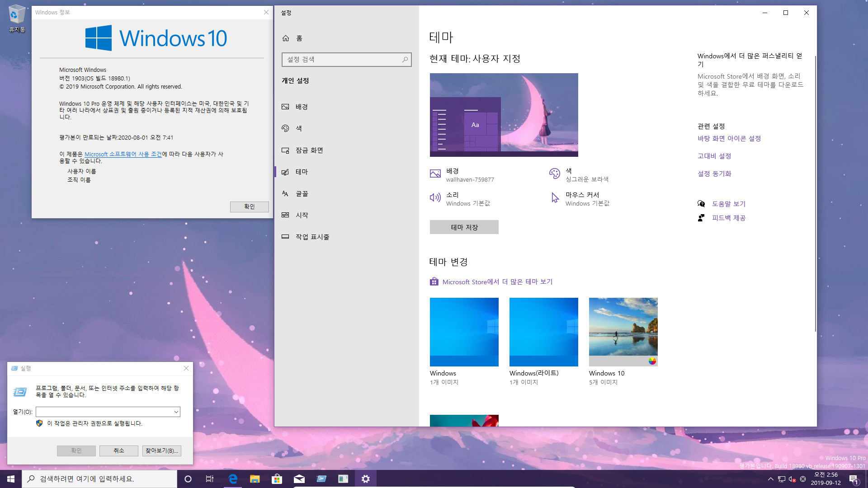The width and height of the screenshot is (868, 488).
Task: Click the Settings search input field
Action: pos(346,60)
